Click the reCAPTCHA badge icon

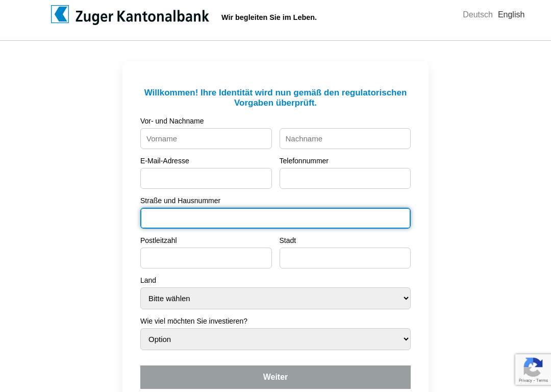point(533,366)
